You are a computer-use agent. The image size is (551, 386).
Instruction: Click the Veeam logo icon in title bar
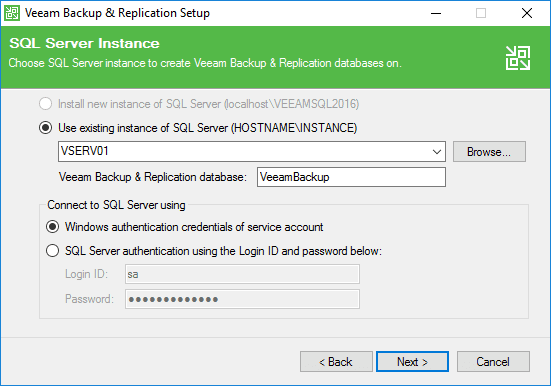[x=12, y=13]
